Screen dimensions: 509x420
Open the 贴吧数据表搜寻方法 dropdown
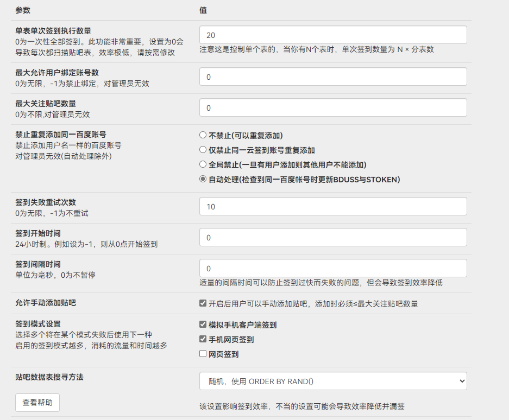tap(332, 381)
